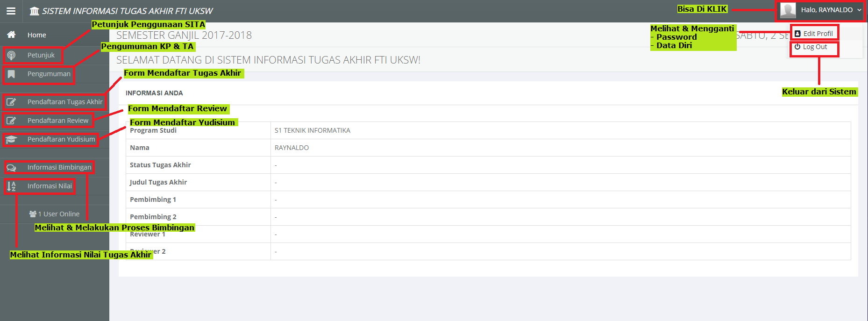The width and height of the screenshot is (868, 321).
Task: Click the user avatar picture in header
Action: 788,10
